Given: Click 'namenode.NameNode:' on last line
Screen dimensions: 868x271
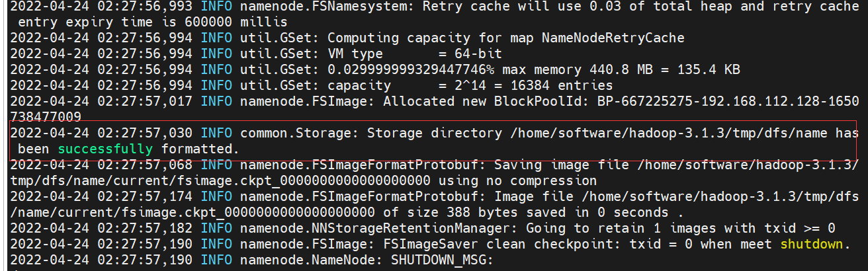Looking at the screenshot, I should point(312,260).
